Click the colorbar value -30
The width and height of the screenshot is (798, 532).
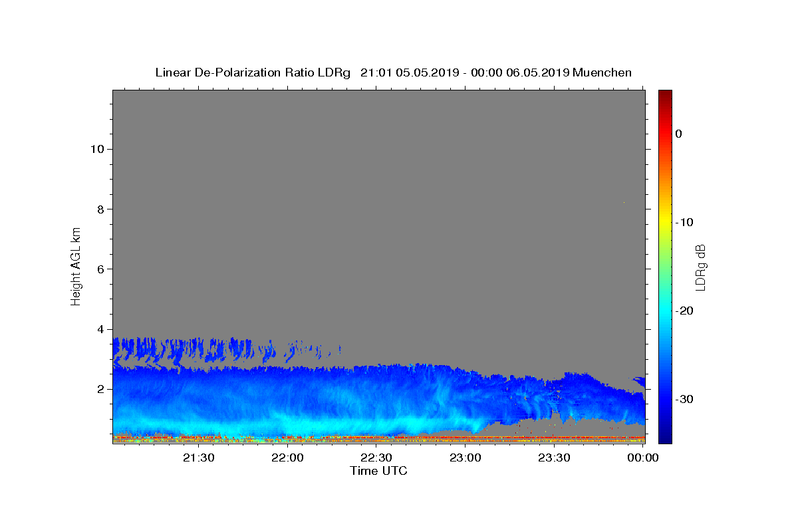click(x=684, y=399)
